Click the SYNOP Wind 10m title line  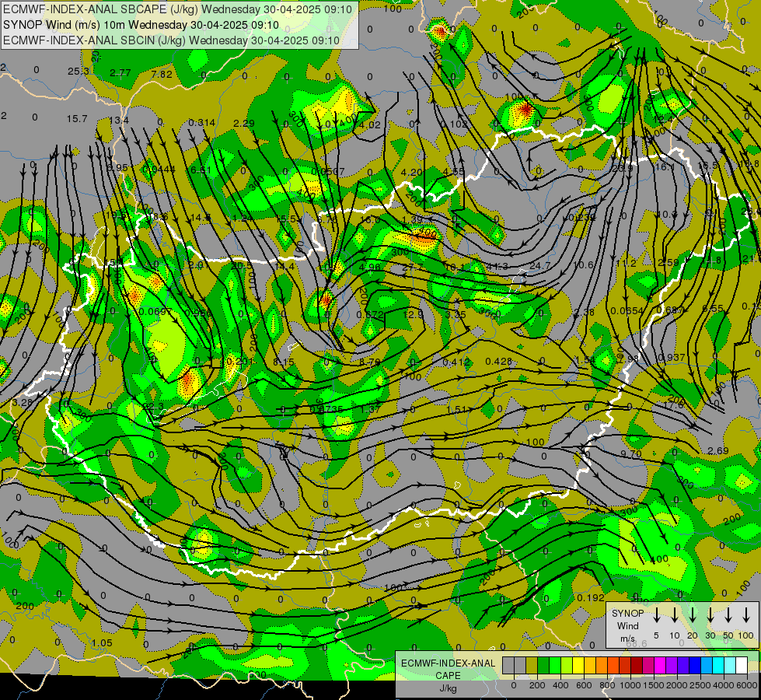click(x=141, y=25)
